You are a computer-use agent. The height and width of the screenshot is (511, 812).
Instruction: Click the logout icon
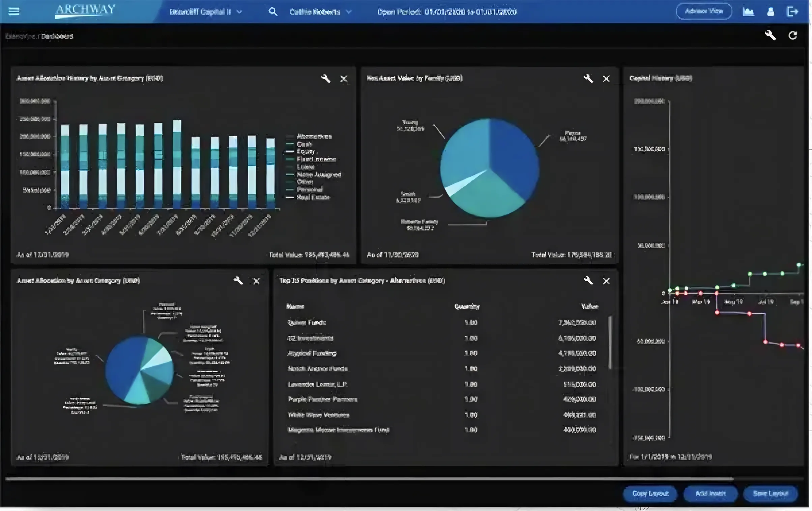[x=792, y=12]
